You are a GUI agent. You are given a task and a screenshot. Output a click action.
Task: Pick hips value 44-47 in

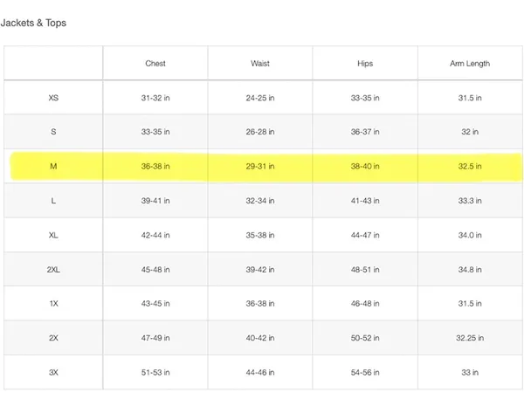(x=365, y=235)
